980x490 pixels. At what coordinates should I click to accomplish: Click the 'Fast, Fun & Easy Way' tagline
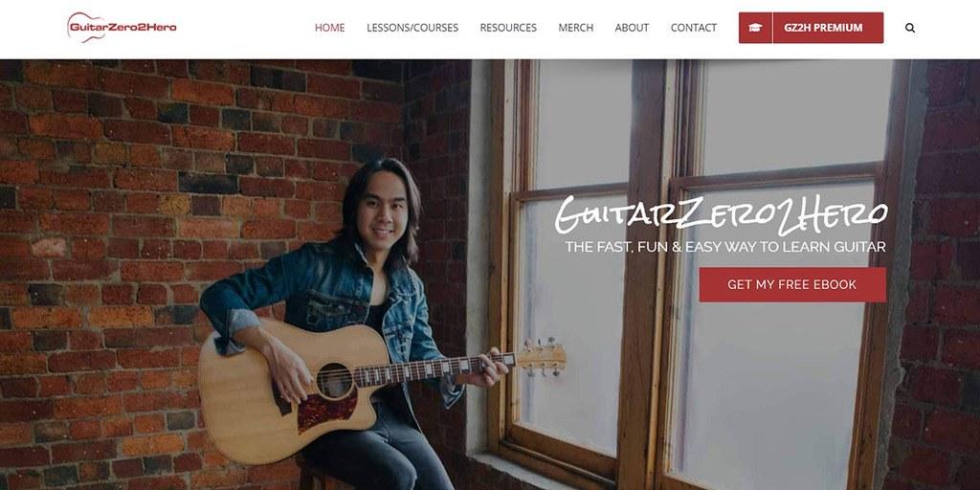725,247
